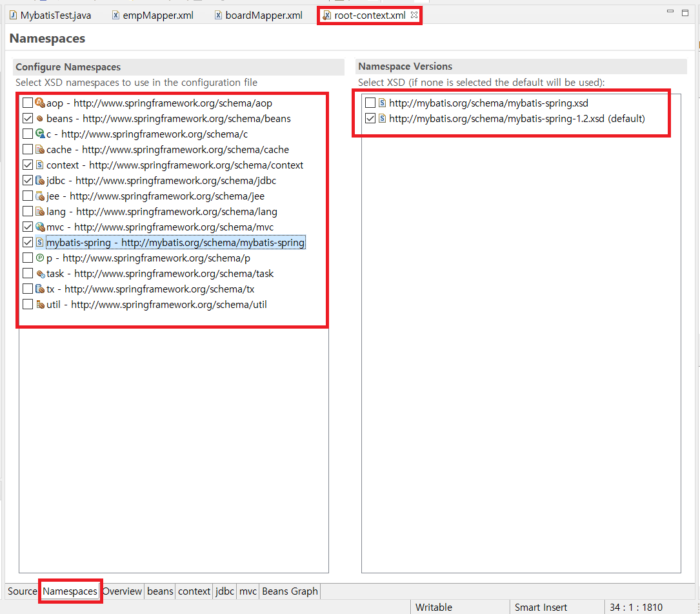This screenshot has height=614, width=700.
Task: Open the boardMapper.xml editor tab
Action: pyautogui.click(x=259, y=15)
